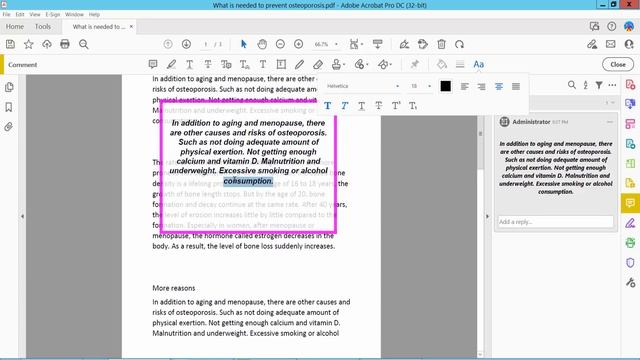Rotate the page view icon
This screenshot has height=360, width=640.
(460, 44)
